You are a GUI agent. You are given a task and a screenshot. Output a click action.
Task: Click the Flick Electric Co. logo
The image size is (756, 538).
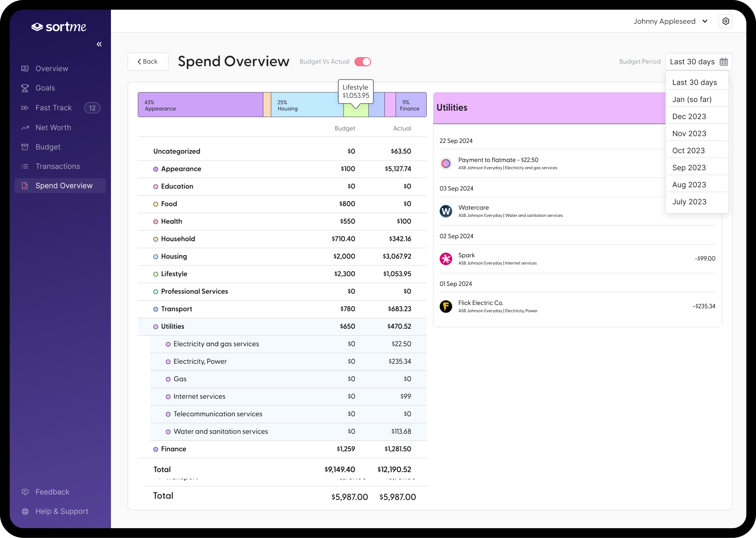[446, 307]
